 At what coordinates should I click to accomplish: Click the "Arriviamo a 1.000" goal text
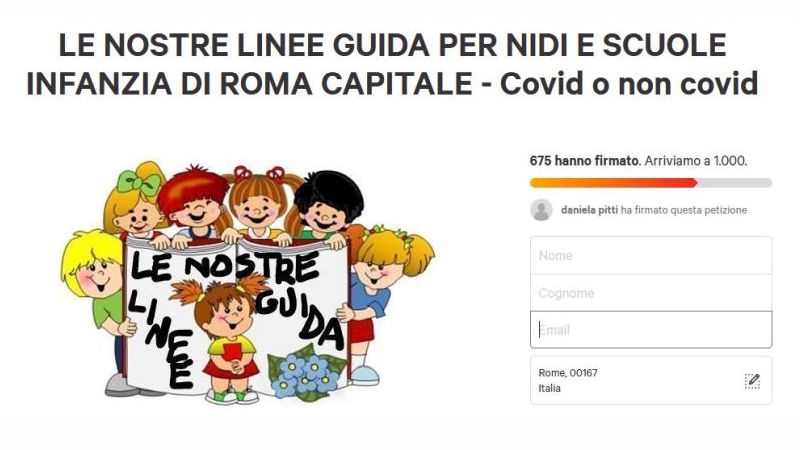(695, 161)
